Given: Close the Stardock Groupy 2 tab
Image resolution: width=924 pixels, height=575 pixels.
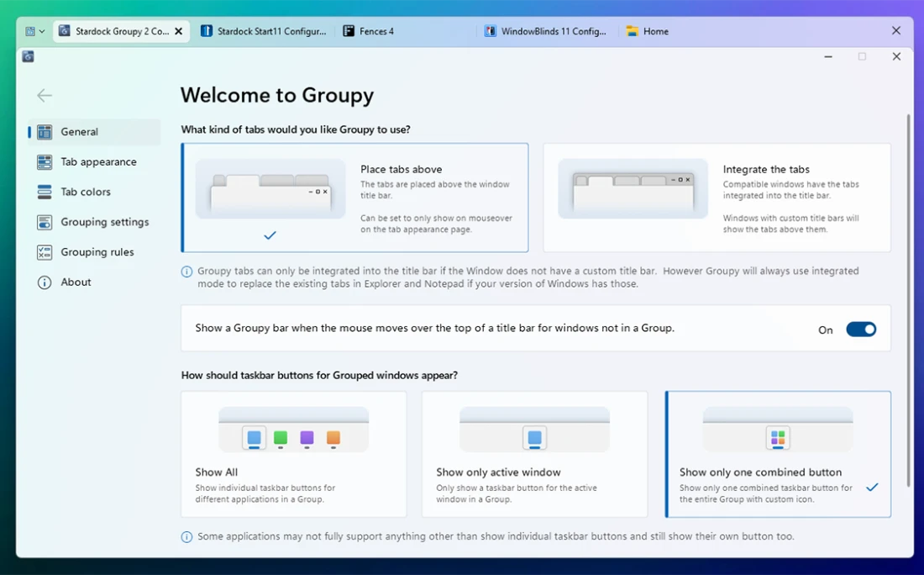Looking at the screenshot, I should point(178,31).
